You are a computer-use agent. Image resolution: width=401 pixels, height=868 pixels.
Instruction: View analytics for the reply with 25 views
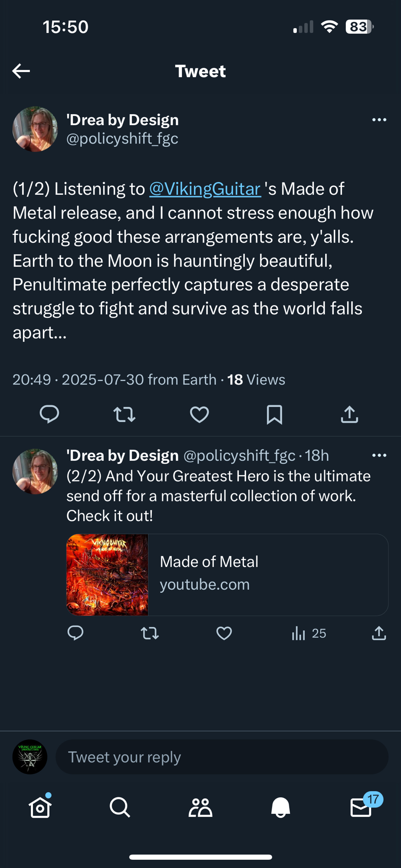pos(308,633)
